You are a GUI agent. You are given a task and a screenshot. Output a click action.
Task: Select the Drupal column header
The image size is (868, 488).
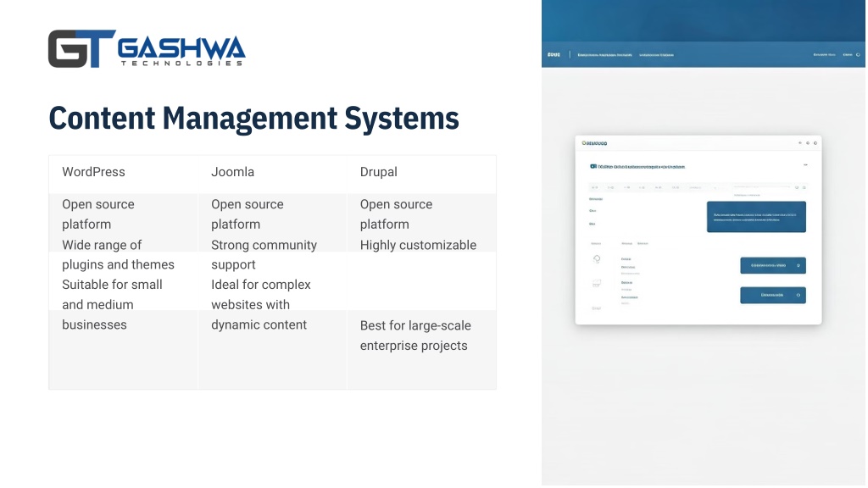[379, 172]
